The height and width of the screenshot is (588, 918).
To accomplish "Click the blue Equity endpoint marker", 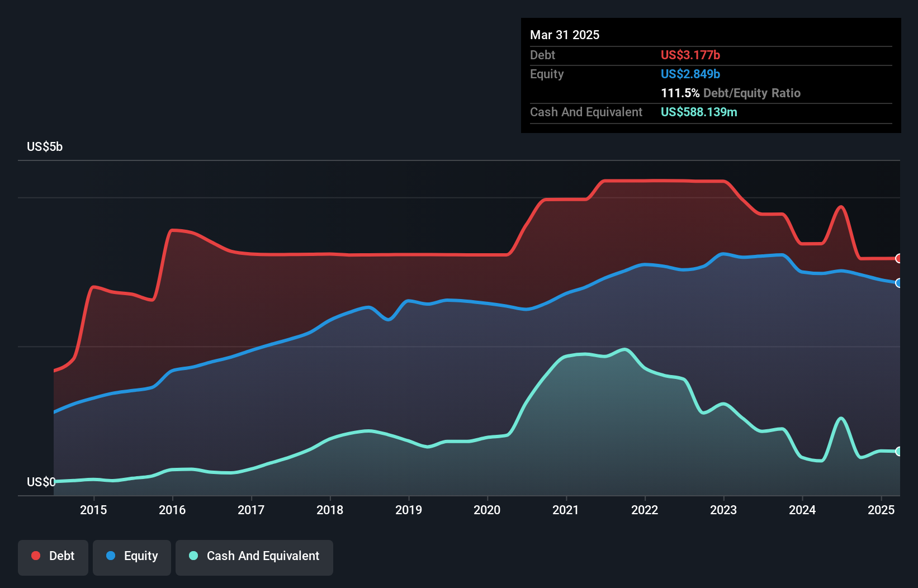I will [x=898, y=283].
